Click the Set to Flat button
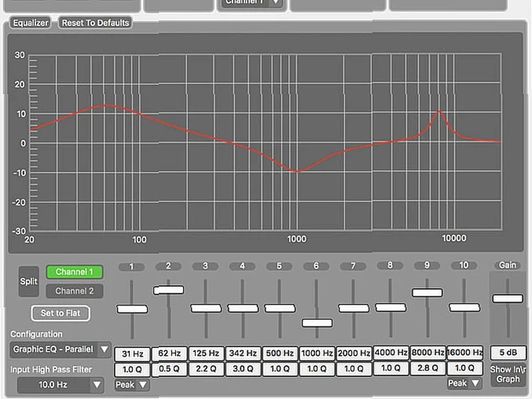The height and width of the screenshot is (399, 532). click(61, 313)
